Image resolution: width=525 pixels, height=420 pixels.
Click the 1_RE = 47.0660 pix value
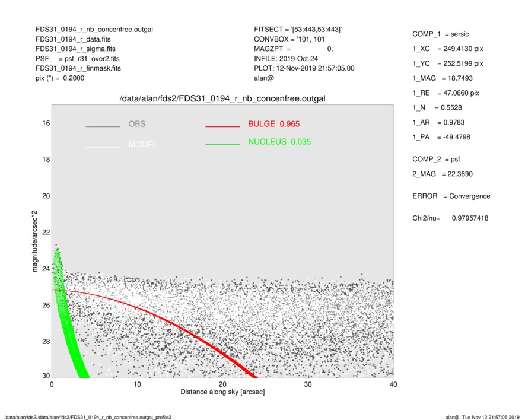click(446, 93)
